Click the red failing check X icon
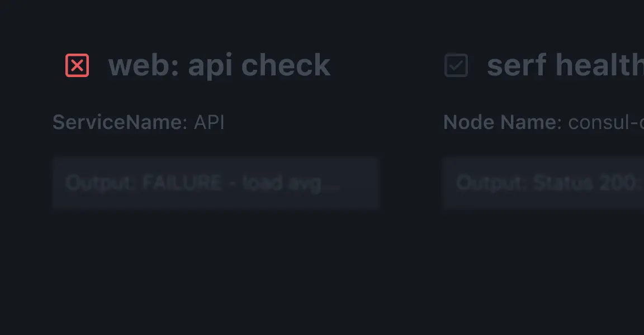Screen dimensions: 644x335 point(77,65)
